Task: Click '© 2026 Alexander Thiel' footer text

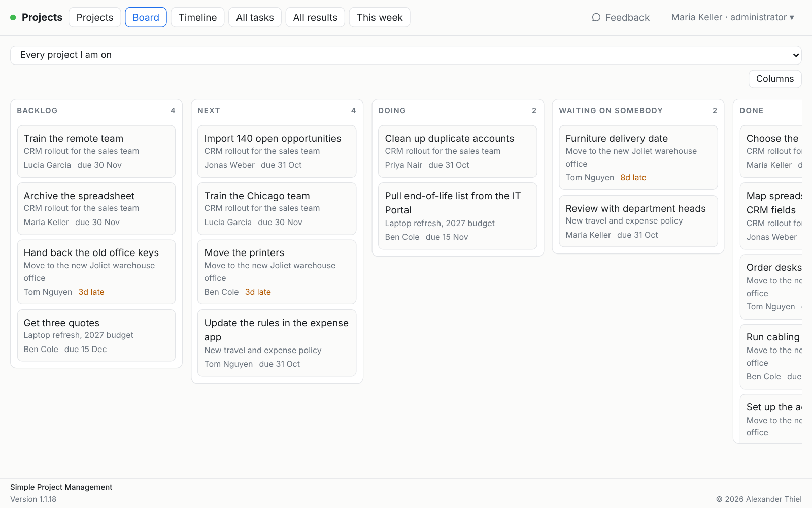Action: click(x=759, y=499)
